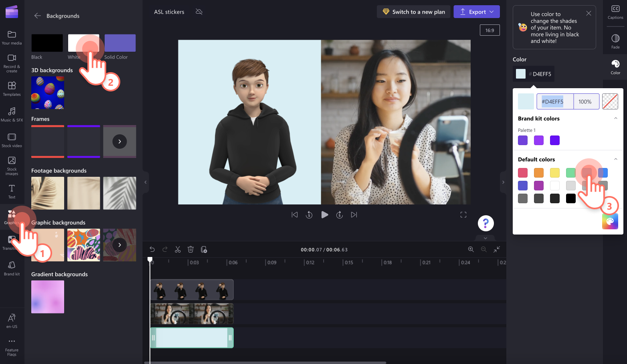Screen dimensions: 627x364
Task: Play the video preview
Action: pyautogui.click(x=325, y=215)
